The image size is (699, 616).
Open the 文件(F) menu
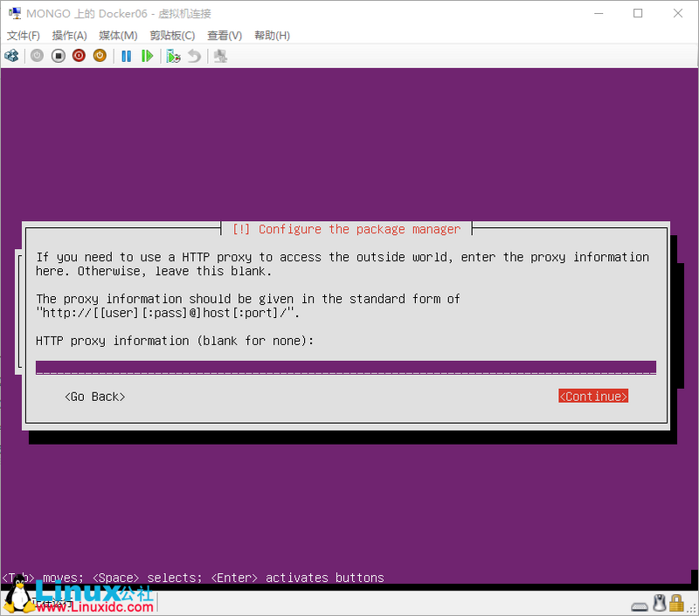22,35
